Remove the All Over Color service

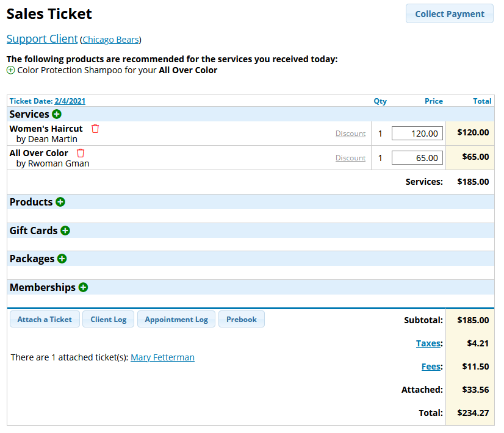pyautogui.click(x=81, y=152)
